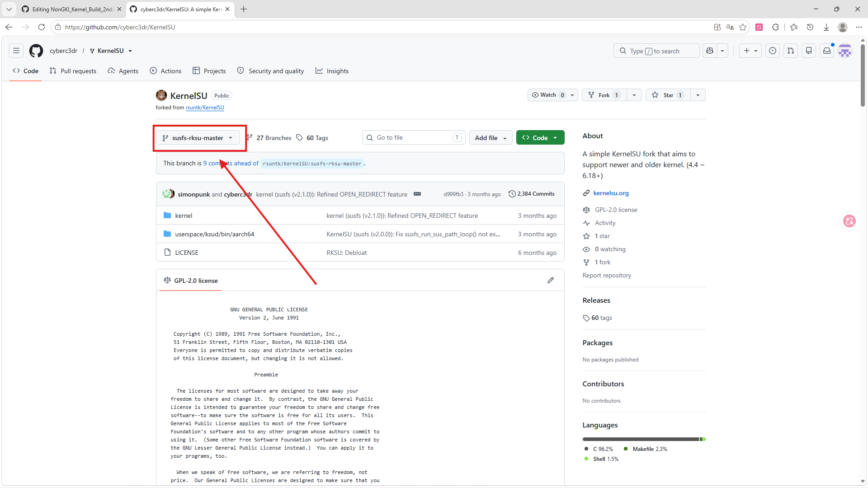Open the user avatar menu
The height and width of the screenshot is (488, 868).
coord(845,51)
